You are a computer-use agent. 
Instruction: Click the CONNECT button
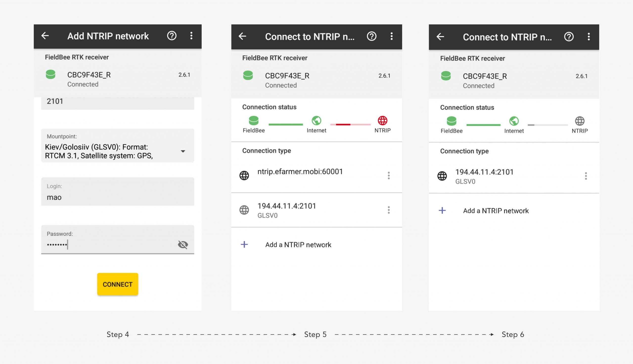tap(117, 284)
